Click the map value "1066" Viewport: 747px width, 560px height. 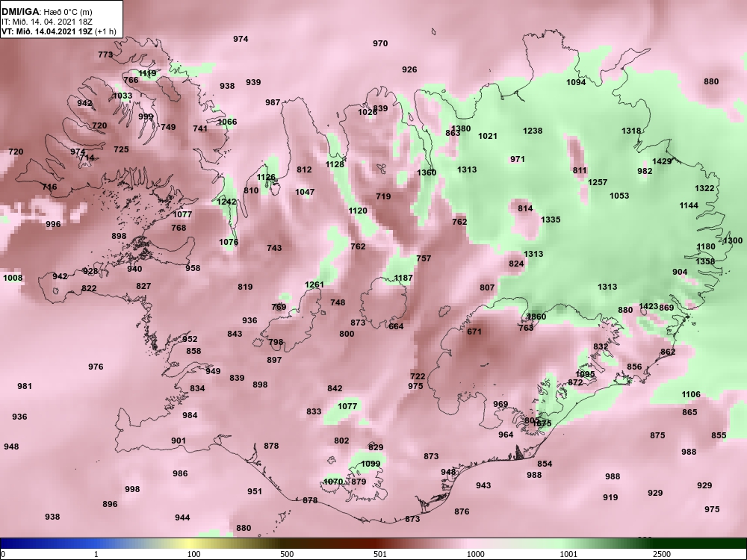click(x=227, y=122)
